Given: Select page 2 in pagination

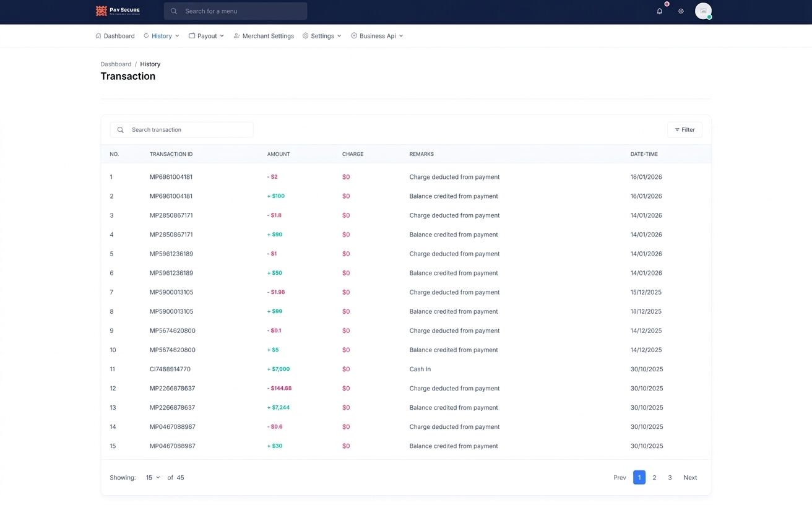Looking at the screenshot, I should 654,478.
